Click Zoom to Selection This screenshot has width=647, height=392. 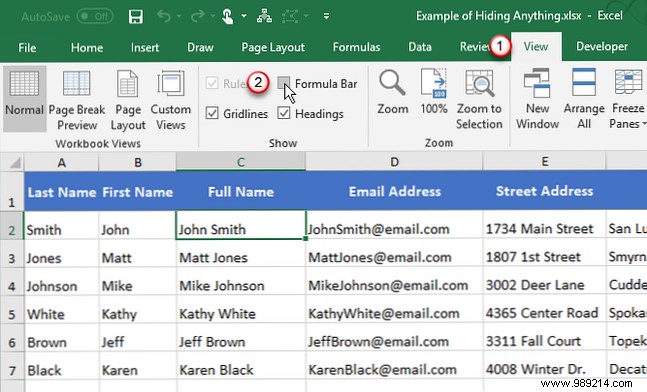479,98
